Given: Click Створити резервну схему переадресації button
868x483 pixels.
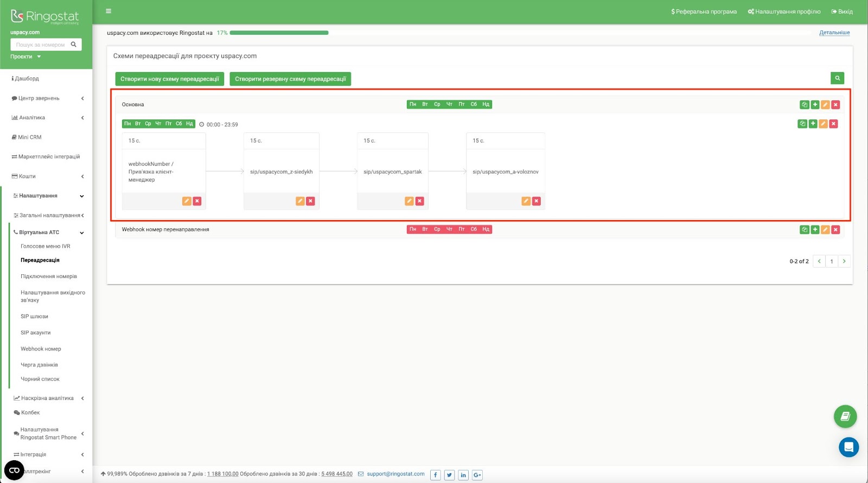Looking at the screenshot, I should pyautogui.click(x=290, y=79).
